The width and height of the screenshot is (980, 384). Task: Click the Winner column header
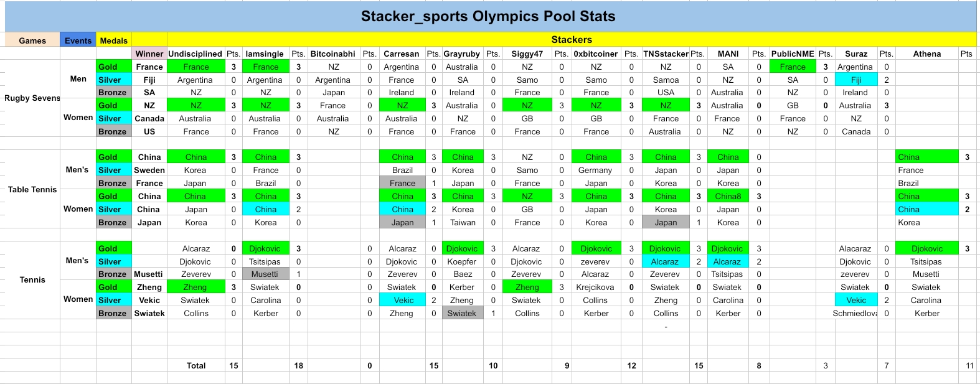tap(149, 54)
